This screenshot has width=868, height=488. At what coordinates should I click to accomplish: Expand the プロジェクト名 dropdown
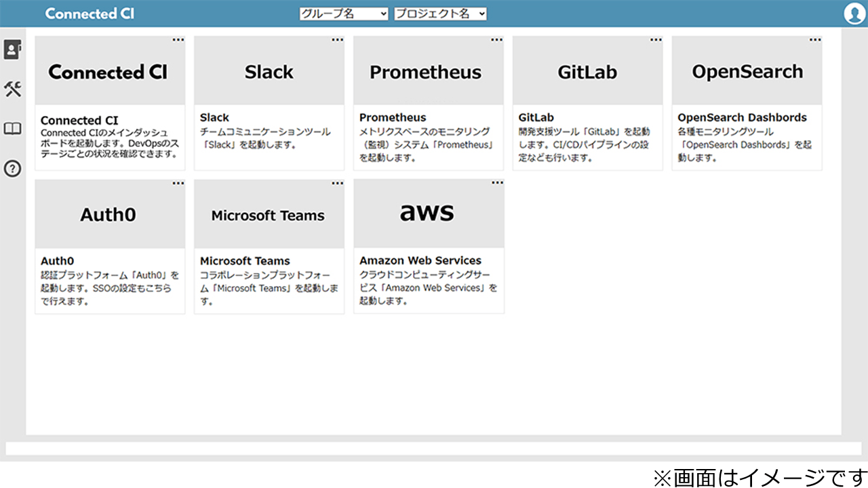pyautogui.click(x=441, y=14)
